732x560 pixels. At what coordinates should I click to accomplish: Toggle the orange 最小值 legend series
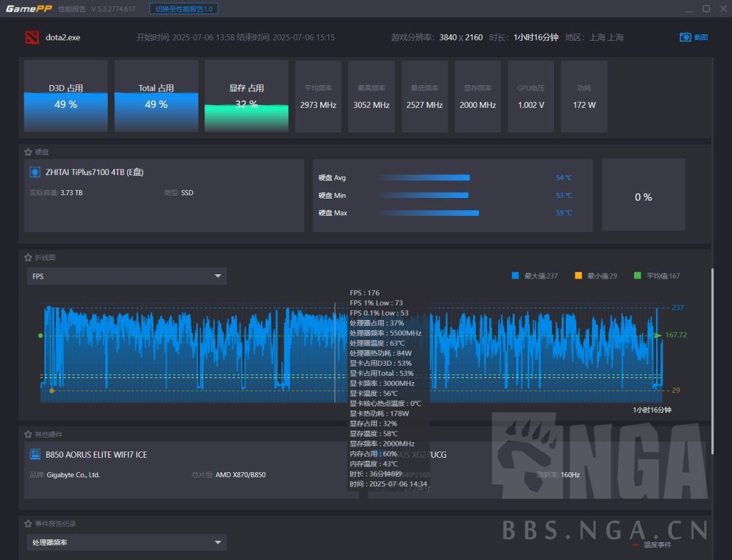coord(578,276)
